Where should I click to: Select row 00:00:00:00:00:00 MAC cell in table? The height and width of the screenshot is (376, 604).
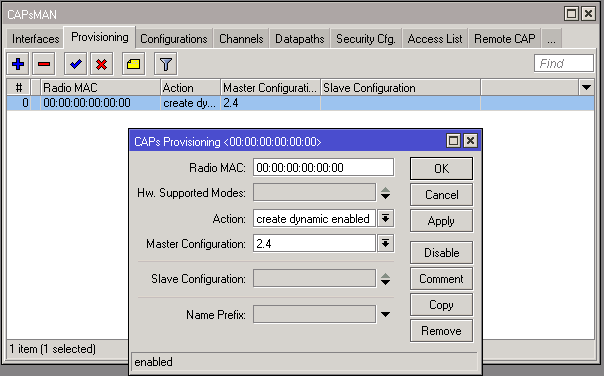tap(100, 103)
